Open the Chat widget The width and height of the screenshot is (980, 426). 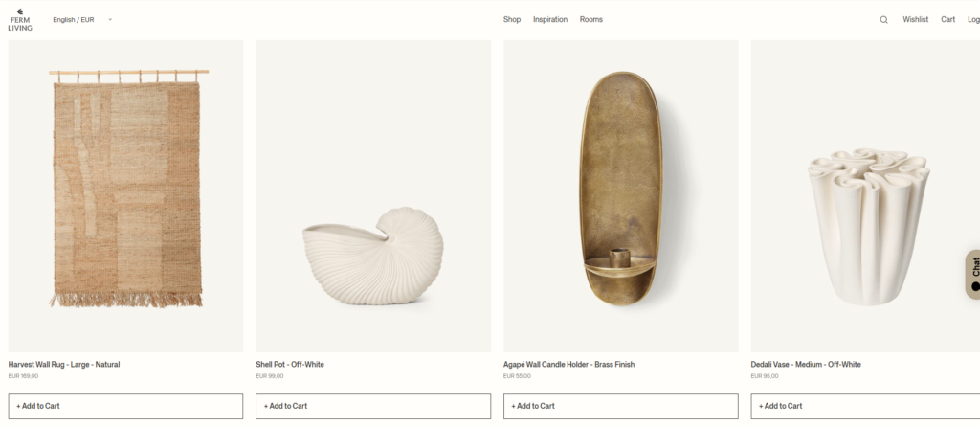(x=973, y=273)
